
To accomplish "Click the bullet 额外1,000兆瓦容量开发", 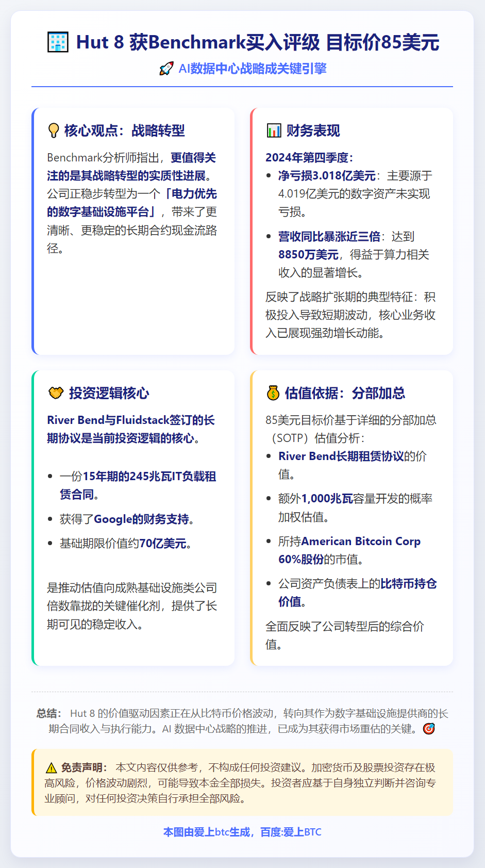I will [x=356, y=507].
